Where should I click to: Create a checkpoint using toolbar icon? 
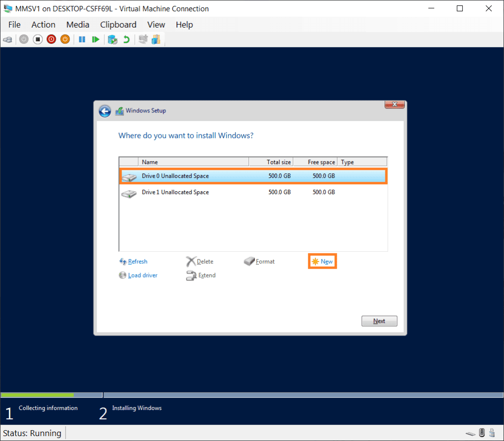click(113, 39)
